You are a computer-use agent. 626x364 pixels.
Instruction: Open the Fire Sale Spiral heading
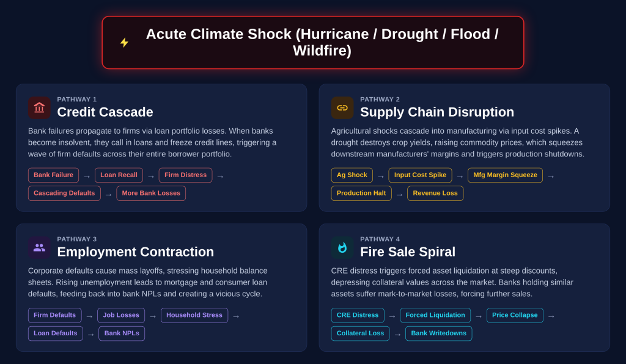408,252
